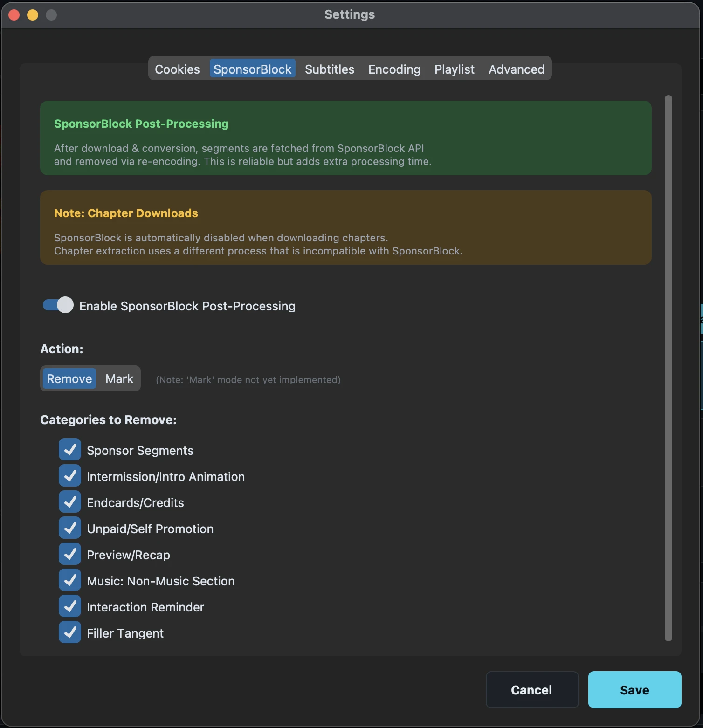This screenshot has height=728, width=703.
Task: Toggle Unpaid/Self Promotion checkbox
Action: point(70,528)
